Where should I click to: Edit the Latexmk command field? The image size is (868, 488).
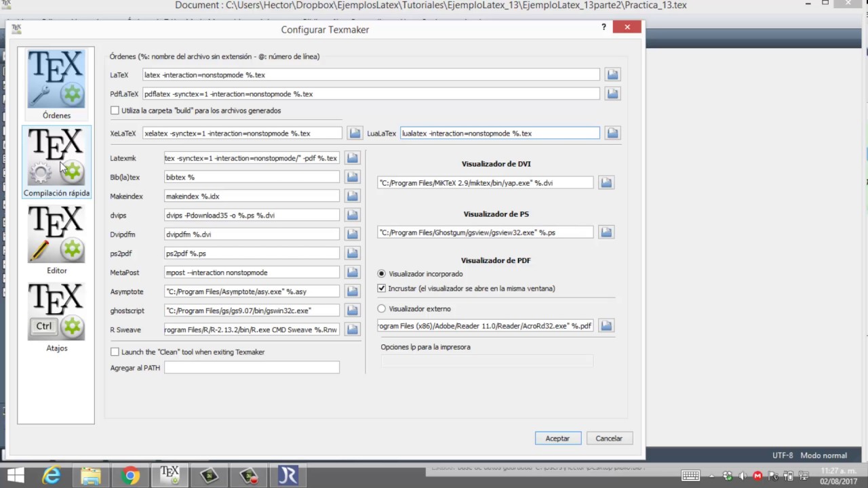[x=252, y=158]
